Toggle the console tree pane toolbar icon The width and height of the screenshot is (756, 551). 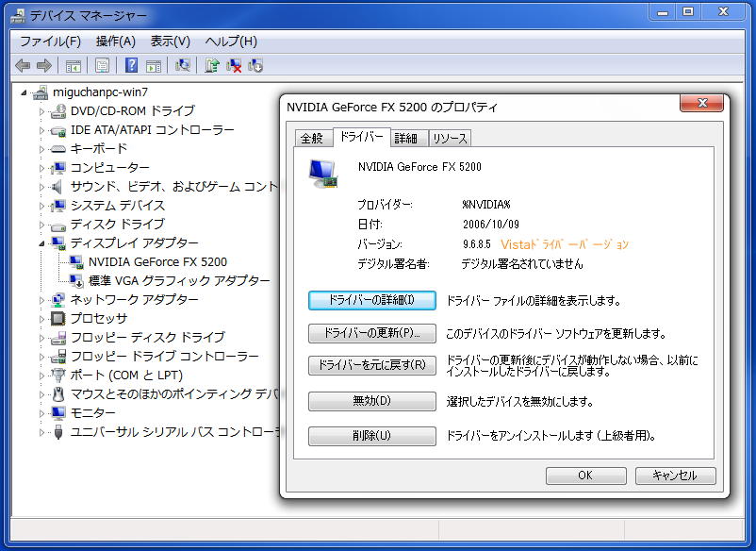click(74, 66)
